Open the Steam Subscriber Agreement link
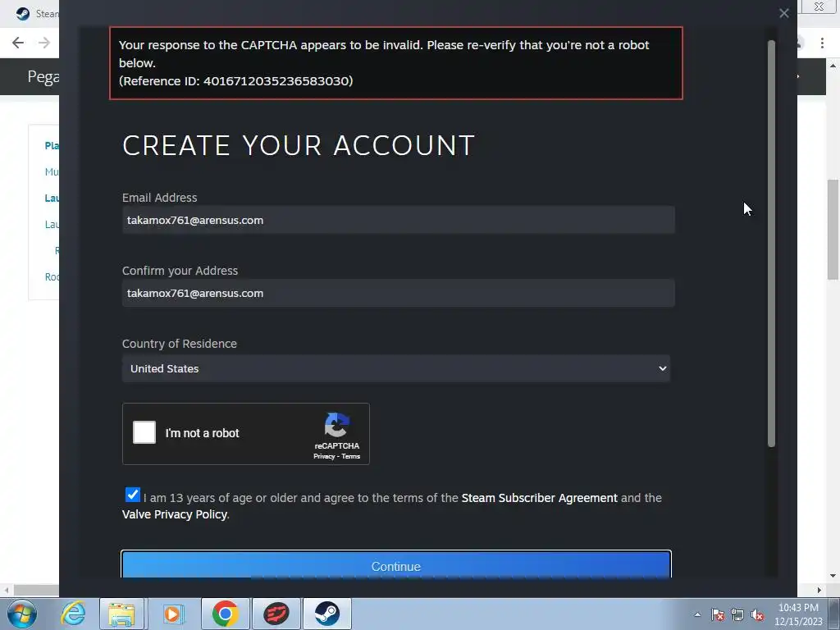840x630 pixels. point(540,498)
